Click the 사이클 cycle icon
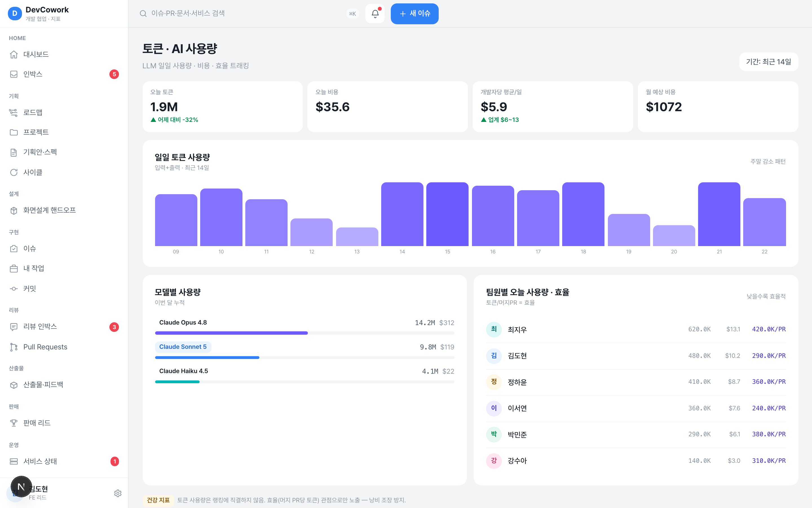The image size is (812, 508). tap(14, 172)
